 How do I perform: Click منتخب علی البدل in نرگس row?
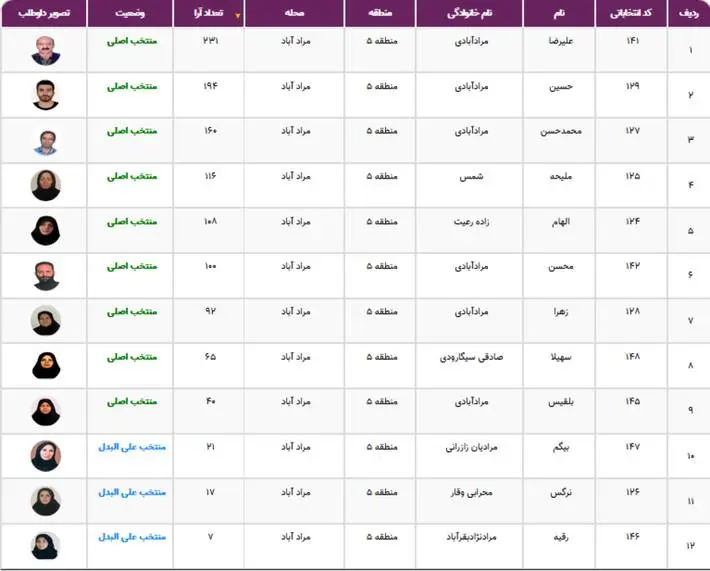[132, 492]
